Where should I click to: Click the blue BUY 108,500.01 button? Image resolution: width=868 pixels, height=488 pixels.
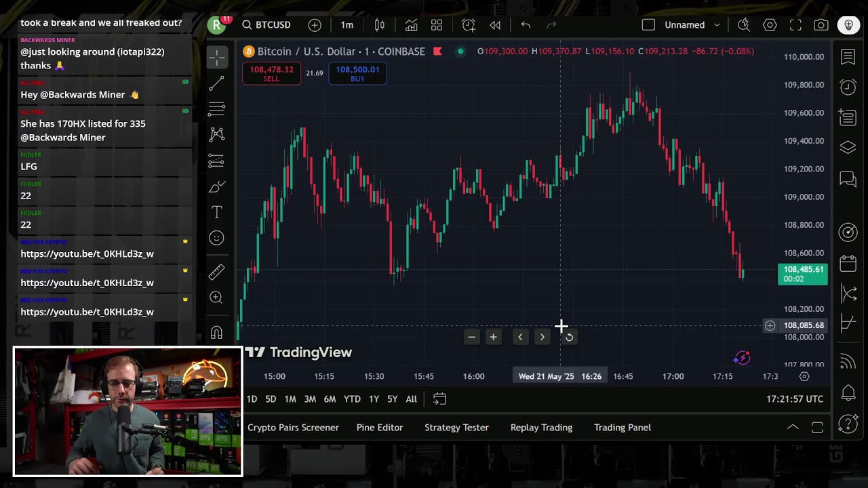(x=357, y=74)
